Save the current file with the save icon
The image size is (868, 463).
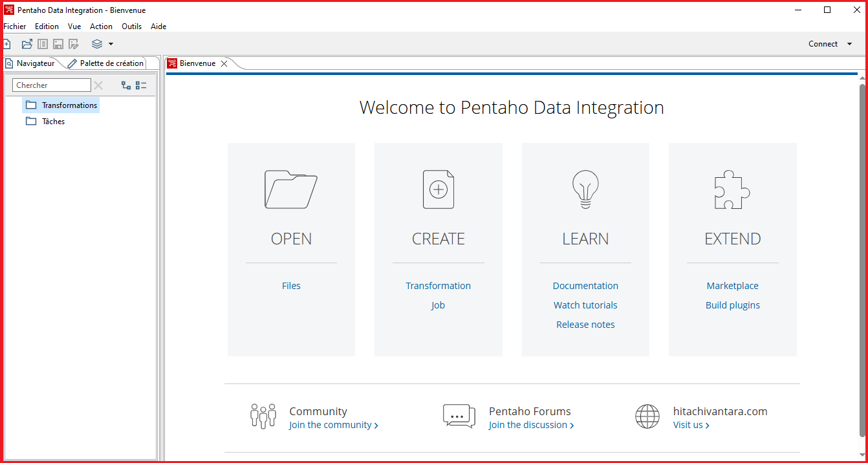click(x=58, y=43)
